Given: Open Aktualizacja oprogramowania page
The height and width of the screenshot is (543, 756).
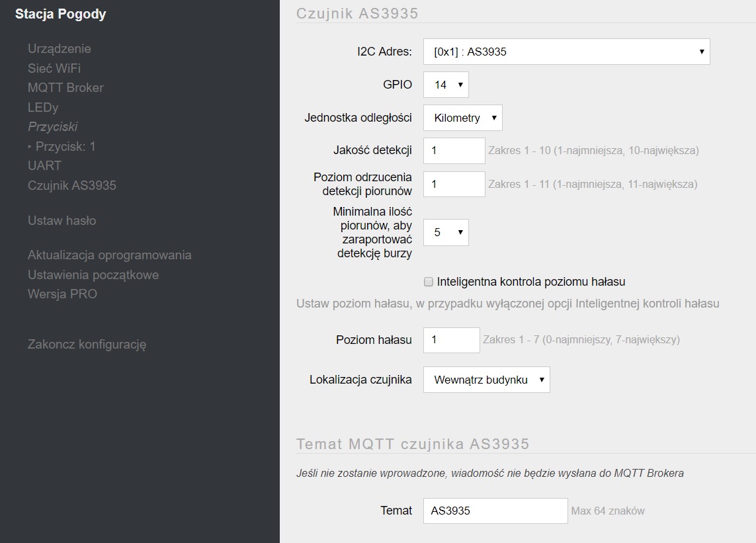Looking at the screenshot, I should click(109, 255).
